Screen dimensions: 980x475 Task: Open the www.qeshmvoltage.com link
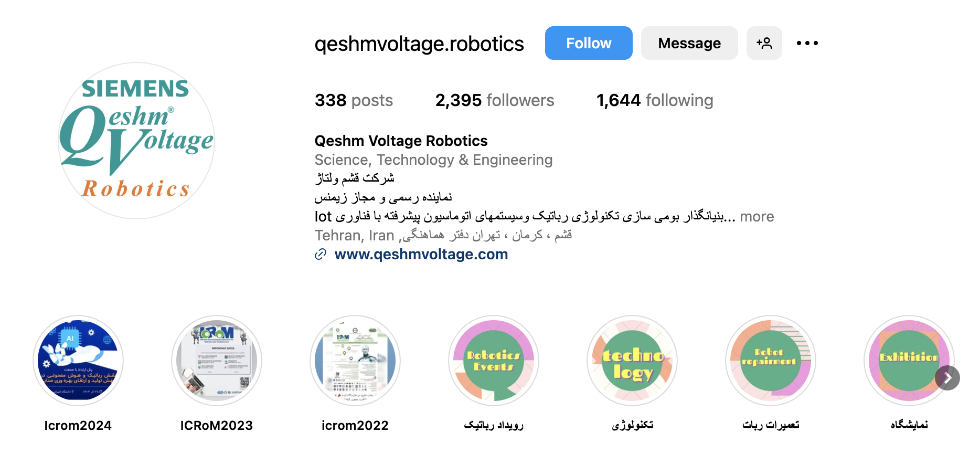(x=421, y=254)
